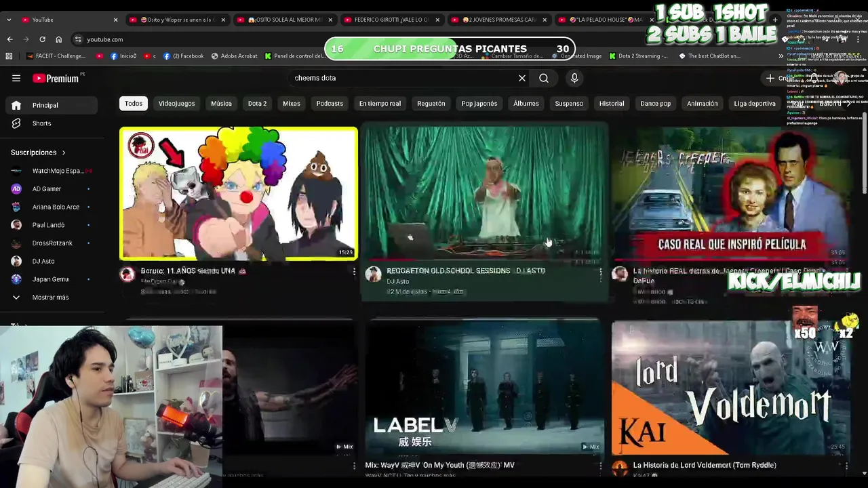Play the WayV LABEL V mix thumbnail
The height and width of the screenshot is (488, 868).
coord(484,387)
